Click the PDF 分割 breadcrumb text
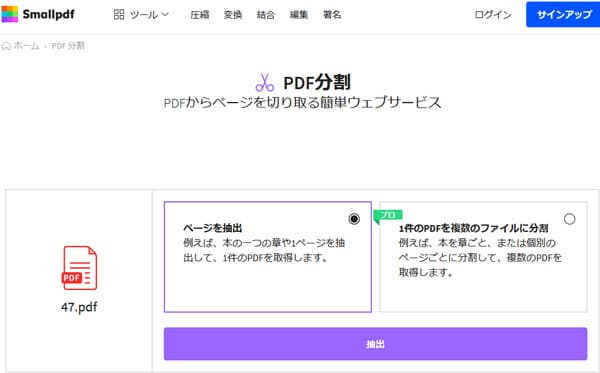 tap(68, 46)
